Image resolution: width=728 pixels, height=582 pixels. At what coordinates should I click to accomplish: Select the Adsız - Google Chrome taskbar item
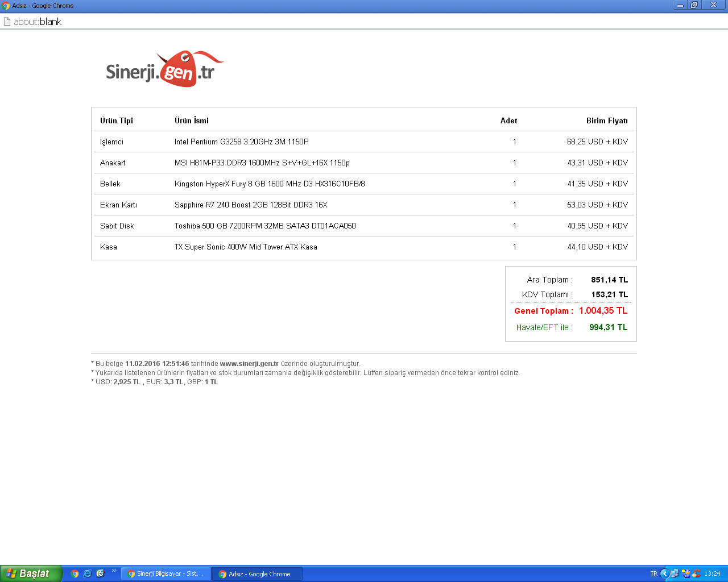(x=257, y=574)
